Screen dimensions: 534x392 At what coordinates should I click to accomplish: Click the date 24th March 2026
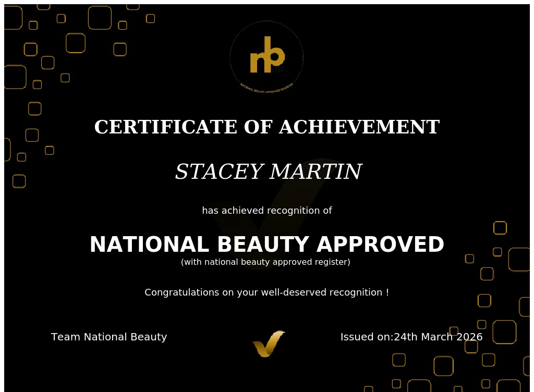coord(438,337)
